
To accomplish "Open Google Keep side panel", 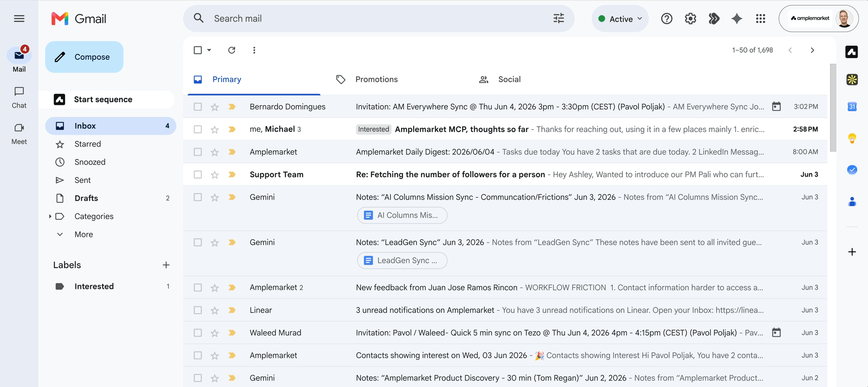I will point(852,138).
